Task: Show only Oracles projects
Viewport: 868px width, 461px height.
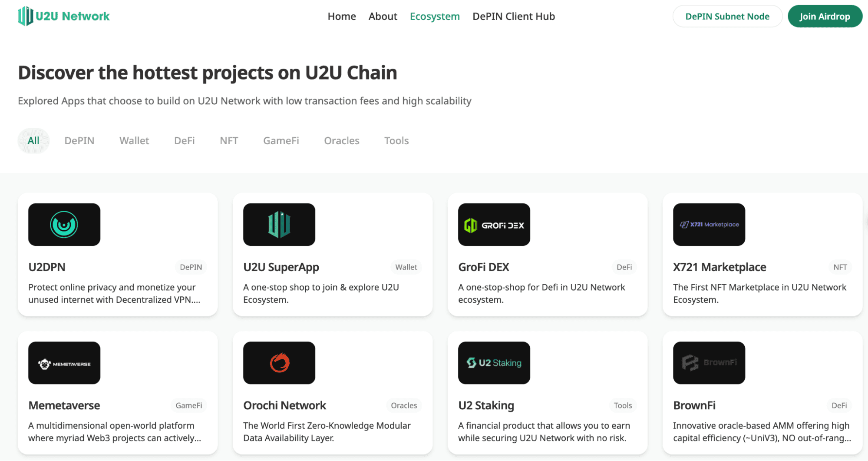Action: [342, 141]
